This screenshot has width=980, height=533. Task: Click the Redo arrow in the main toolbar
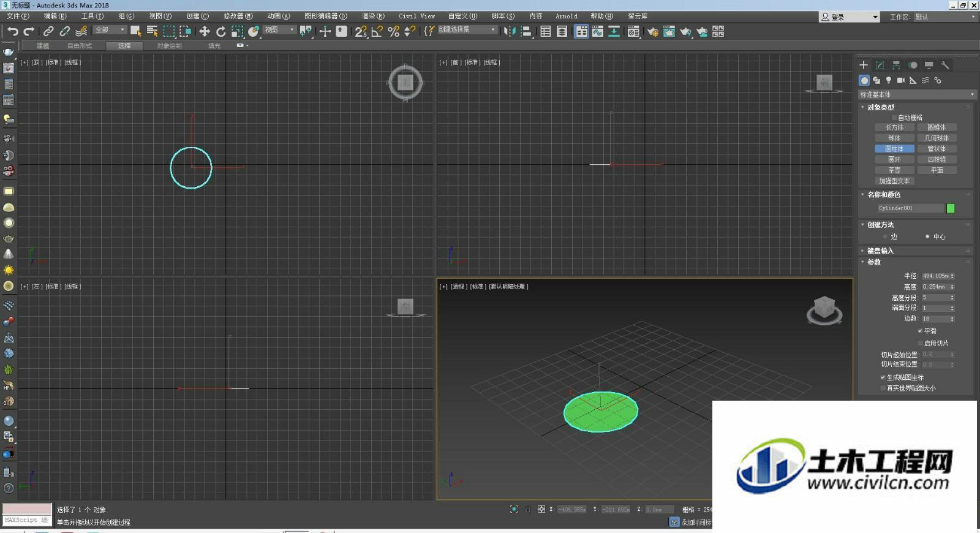pyautogui.click(x=29, y=31)
